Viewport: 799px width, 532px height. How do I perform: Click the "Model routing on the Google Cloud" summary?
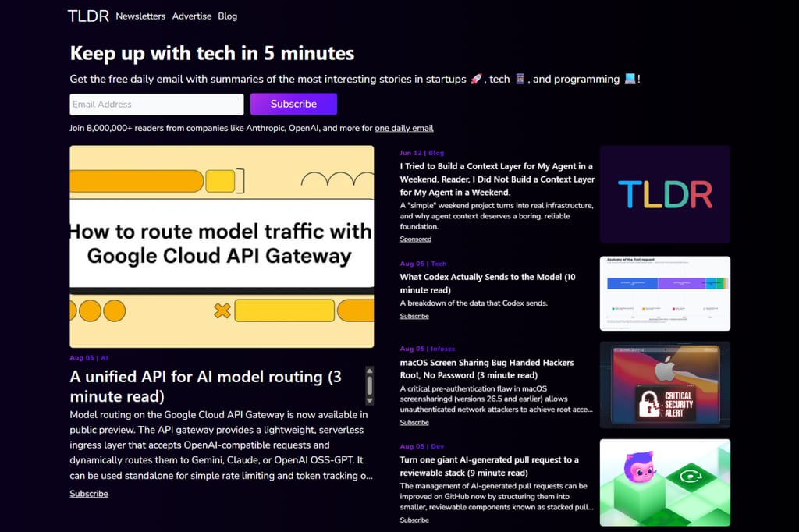click(x=222, y=445)
